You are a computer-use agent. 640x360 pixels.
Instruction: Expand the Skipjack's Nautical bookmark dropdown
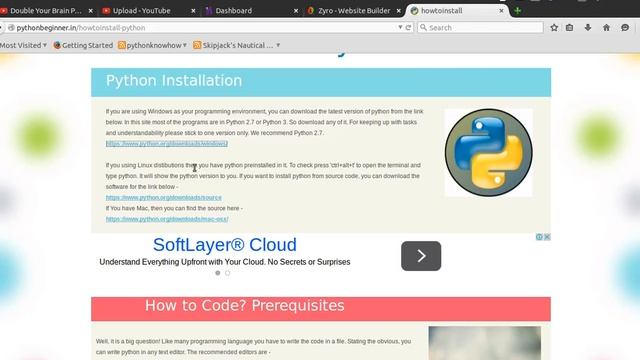(x=278, y=45)
